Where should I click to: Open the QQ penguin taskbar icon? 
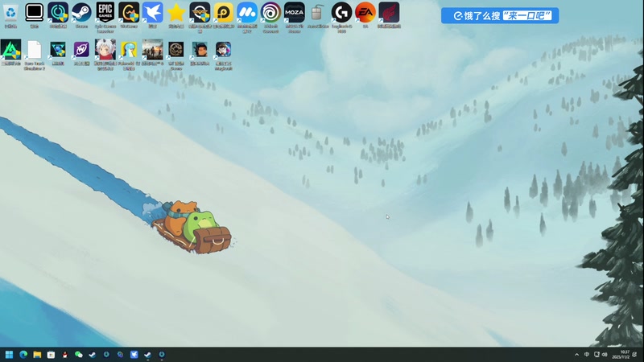click(x=64, y=355)
